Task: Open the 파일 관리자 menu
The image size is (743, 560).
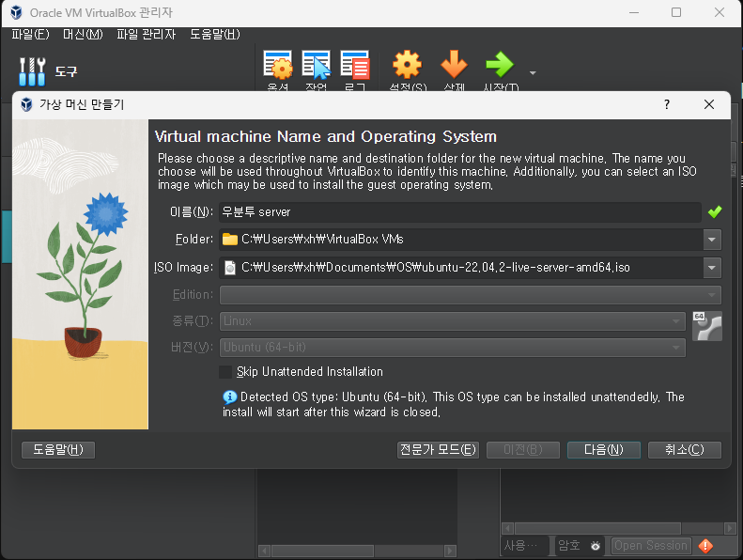Action: 146,34
